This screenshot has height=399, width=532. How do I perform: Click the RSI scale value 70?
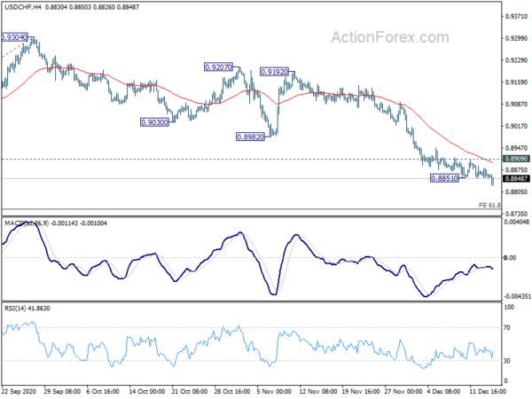point(507,327)
